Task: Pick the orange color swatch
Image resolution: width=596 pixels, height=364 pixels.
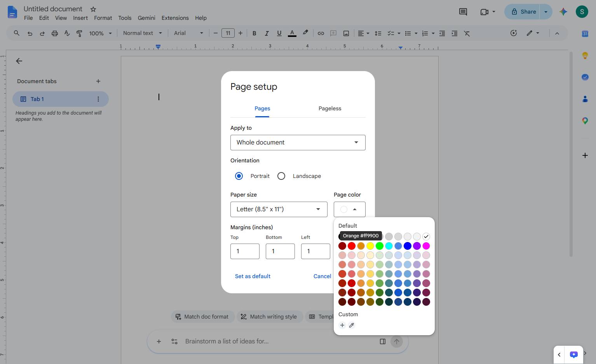Action: pos(361,246)
